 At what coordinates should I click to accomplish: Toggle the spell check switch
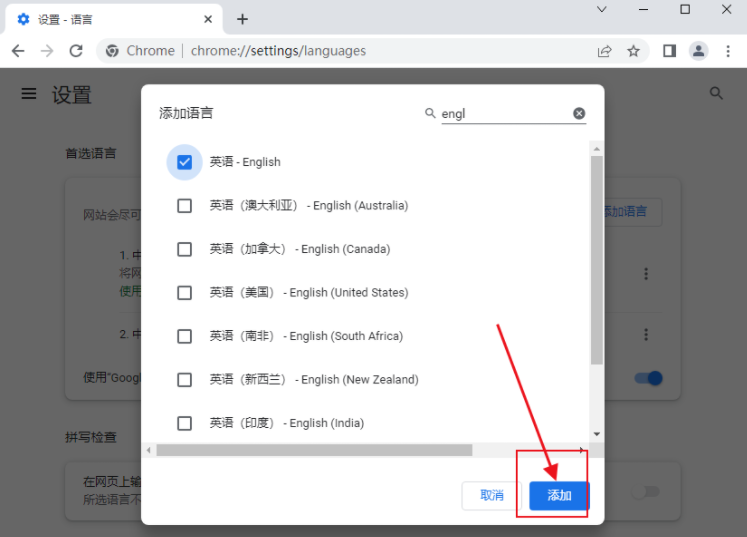(646, 491)
